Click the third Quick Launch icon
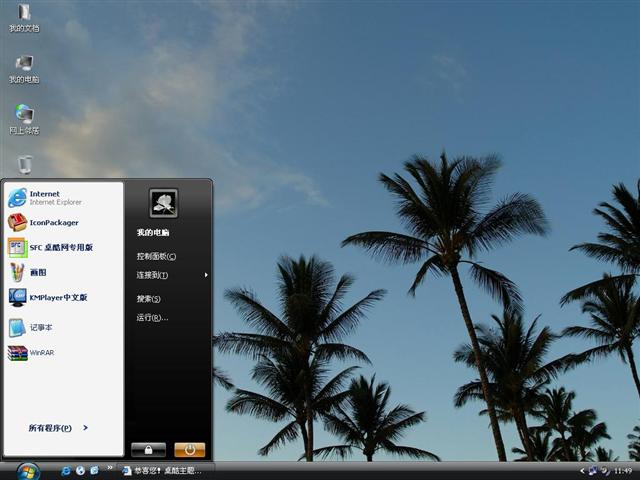This screenshot has height=480, width=640. coord(95,471)
